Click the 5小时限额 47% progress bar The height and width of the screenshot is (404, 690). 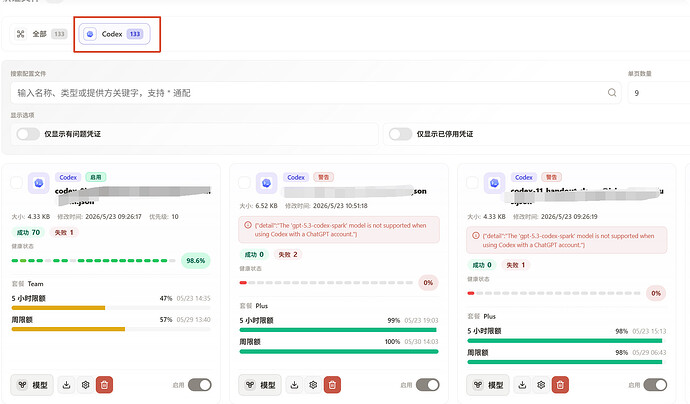111,308
